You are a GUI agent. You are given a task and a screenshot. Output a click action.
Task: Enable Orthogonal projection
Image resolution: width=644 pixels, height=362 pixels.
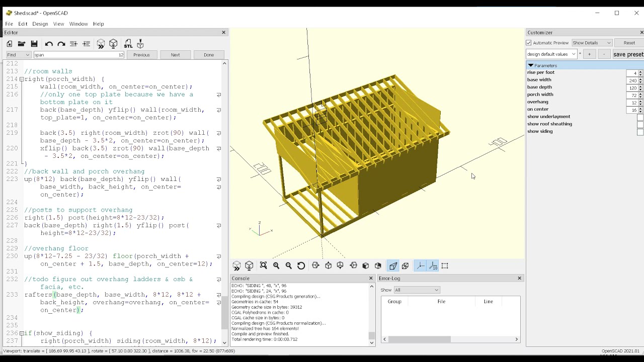click(406, 265)
